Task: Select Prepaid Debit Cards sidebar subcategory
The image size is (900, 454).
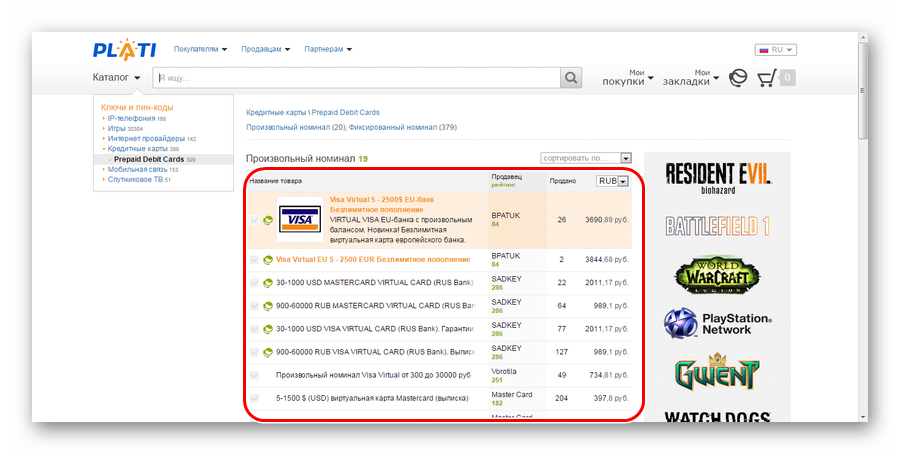Action: click(x=149, y=159)
